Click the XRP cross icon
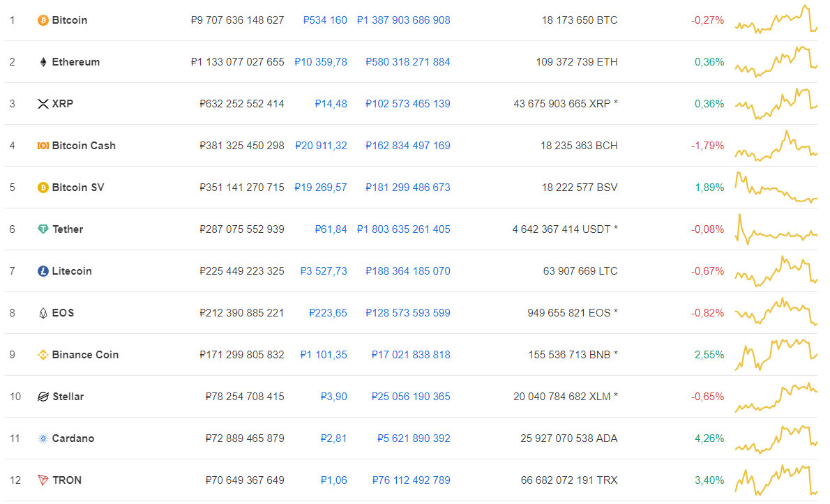The height and width of the screenshot is (504, 830). 43,104
